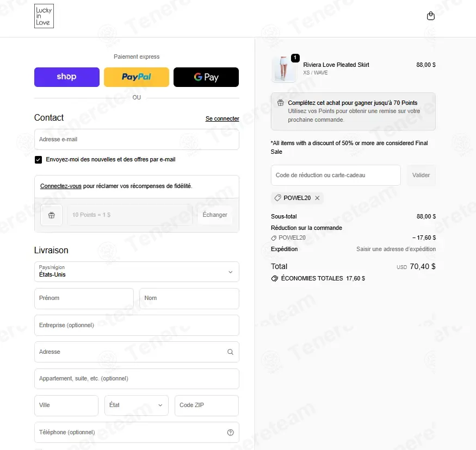The width and height of the screenshot is (476, 450).
Task: Expand the État dropdown
Action: tap(137, 405)
